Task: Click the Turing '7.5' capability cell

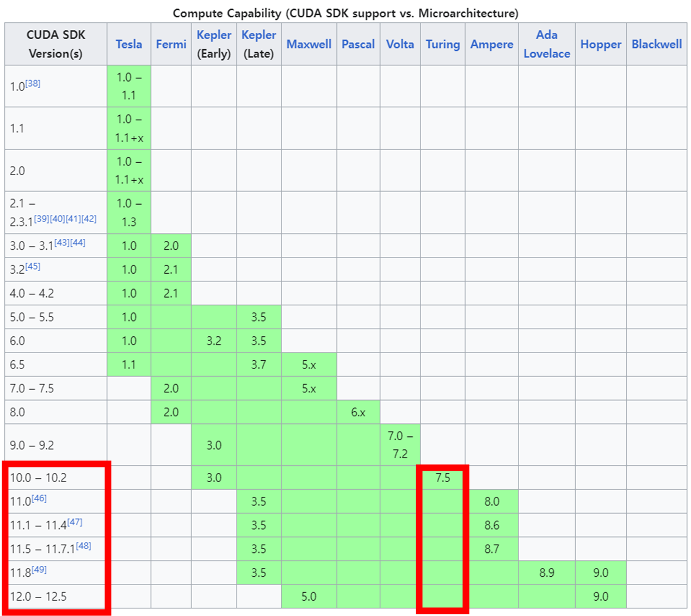Action: (442, 477)
